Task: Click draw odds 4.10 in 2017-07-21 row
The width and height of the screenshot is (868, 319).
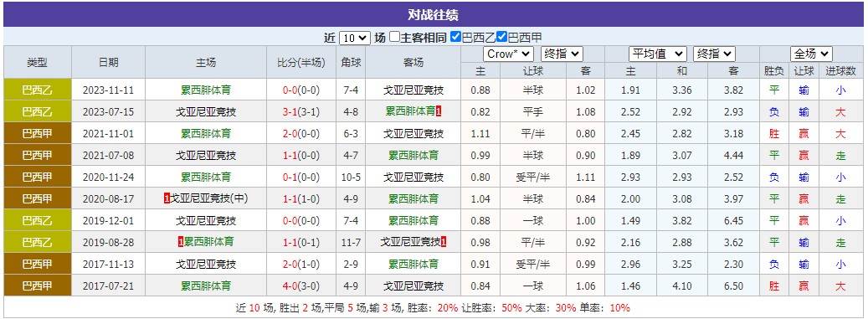Action: 681,286
